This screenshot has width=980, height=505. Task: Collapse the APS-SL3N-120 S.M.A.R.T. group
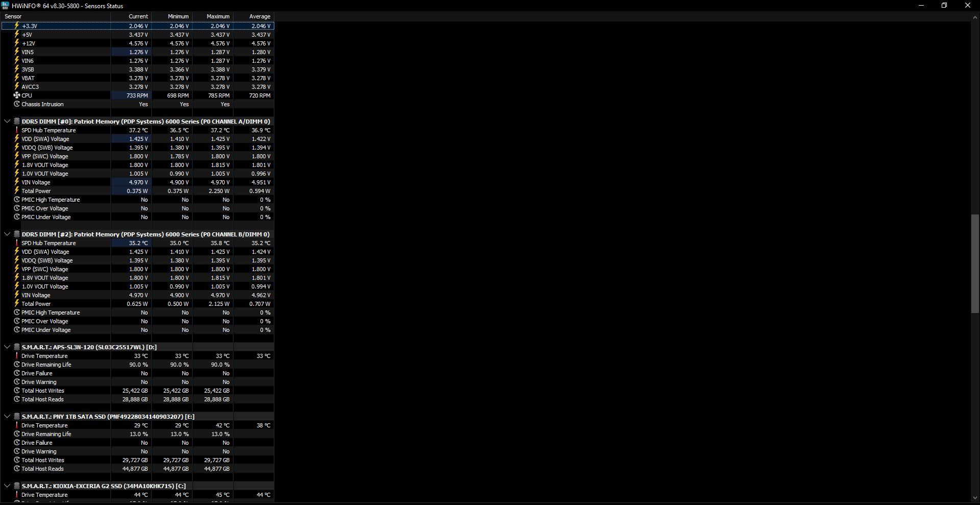click(7, 347)
